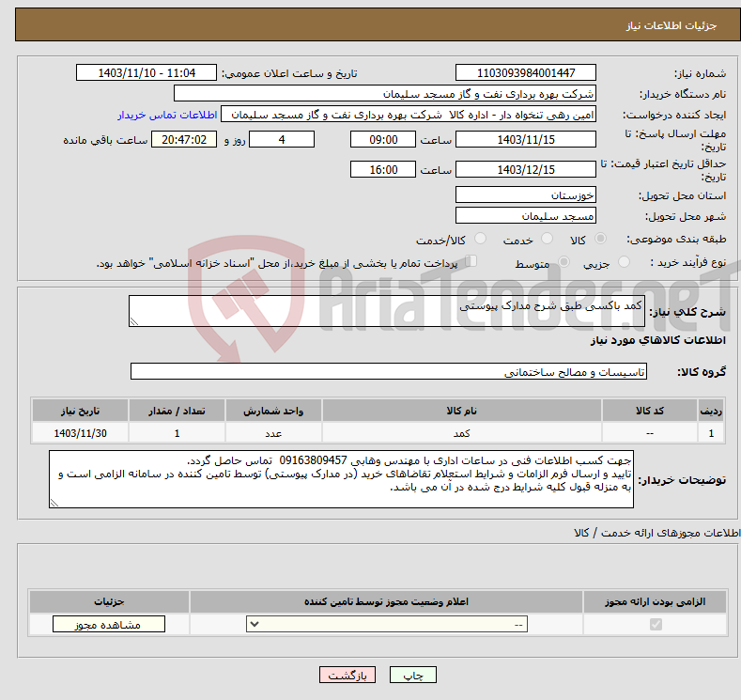This screenshot has height=700, width=741.
Task: Click the announcement date field 1403/11/10 - 11:04
Action: 147,72
